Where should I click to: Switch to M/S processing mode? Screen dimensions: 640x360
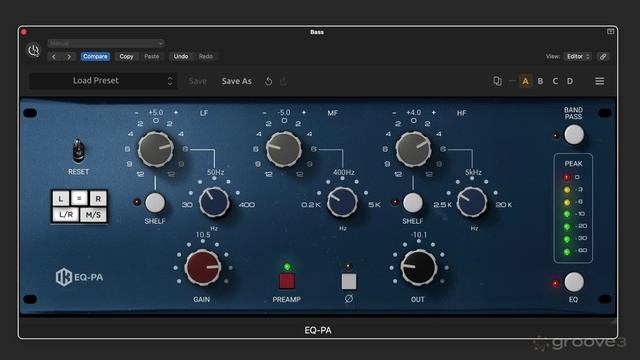(93, 215)
